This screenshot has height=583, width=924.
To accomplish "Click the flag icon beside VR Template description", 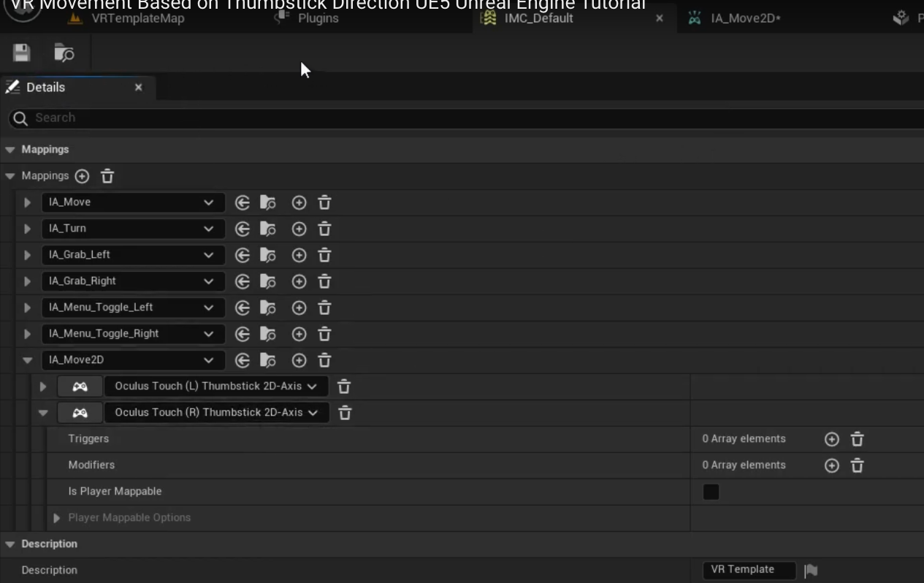I will tap(811, 571).
